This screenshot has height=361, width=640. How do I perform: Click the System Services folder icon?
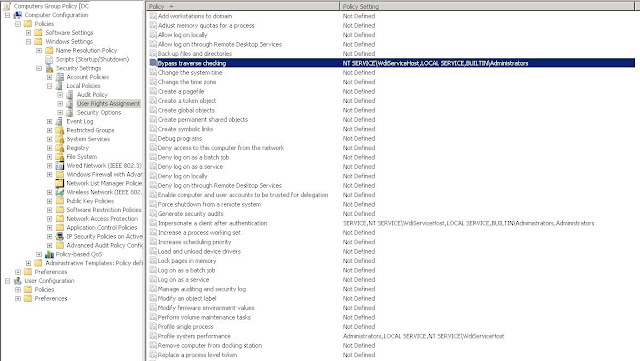60,139
